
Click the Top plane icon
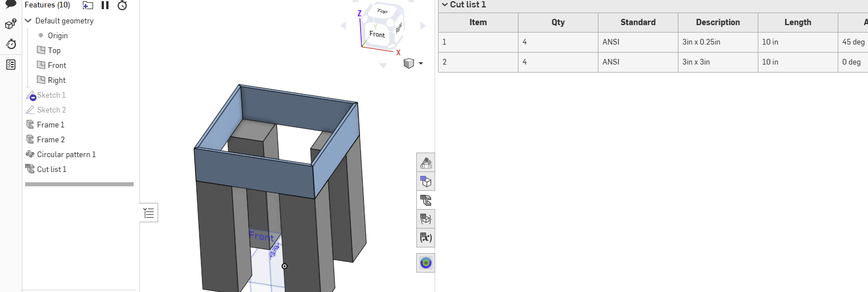[41, 50]
